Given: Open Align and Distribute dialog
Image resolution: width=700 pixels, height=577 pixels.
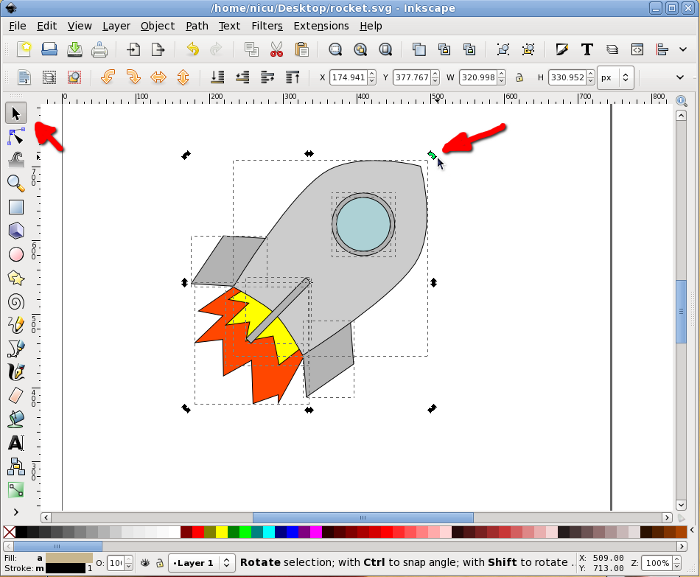Looking at the screenshot, I should [662, 49].
